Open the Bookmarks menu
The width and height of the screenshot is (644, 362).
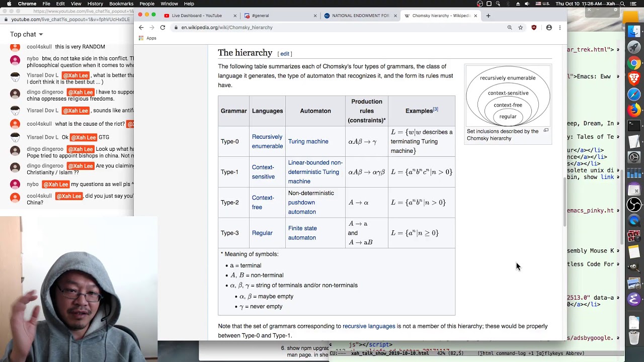coord(121,4)
